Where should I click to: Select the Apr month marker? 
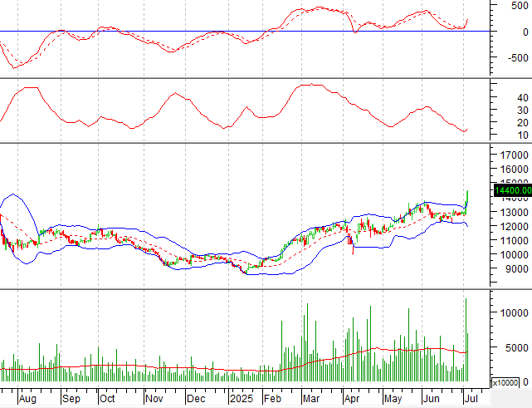coord(350,397)
